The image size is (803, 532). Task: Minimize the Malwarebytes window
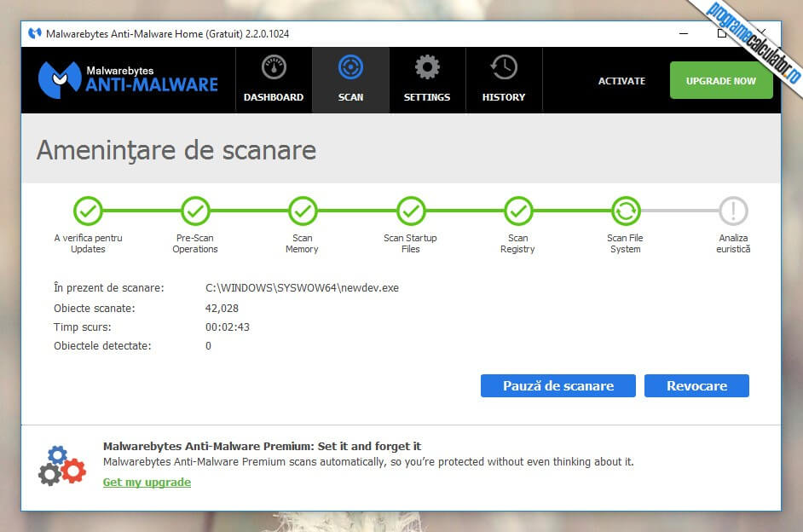pos(684,34)
